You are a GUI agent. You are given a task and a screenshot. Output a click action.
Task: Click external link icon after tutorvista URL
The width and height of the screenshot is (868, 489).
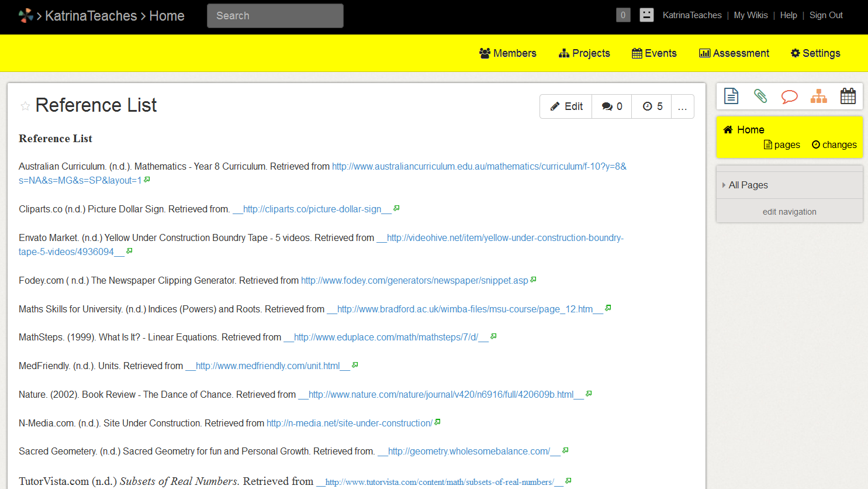pos(568,481)
